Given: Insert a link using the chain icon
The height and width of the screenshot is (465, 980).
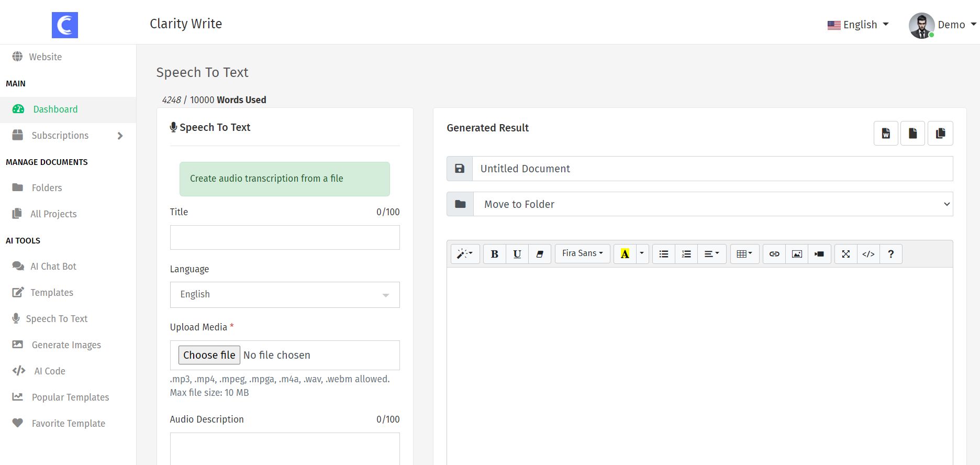Looking at the screenshot, I should pyautogui.click(x=774, y=254).
